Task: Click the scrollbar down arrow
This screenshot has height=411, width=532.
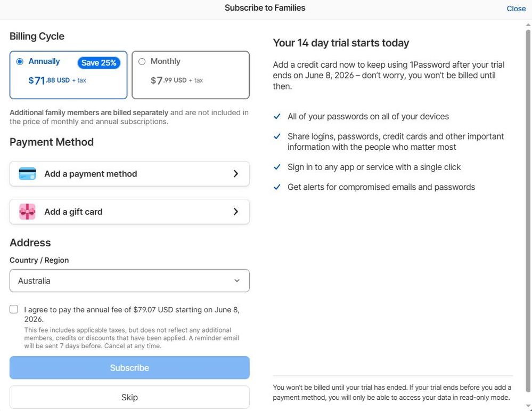Action: coord(528,406)
